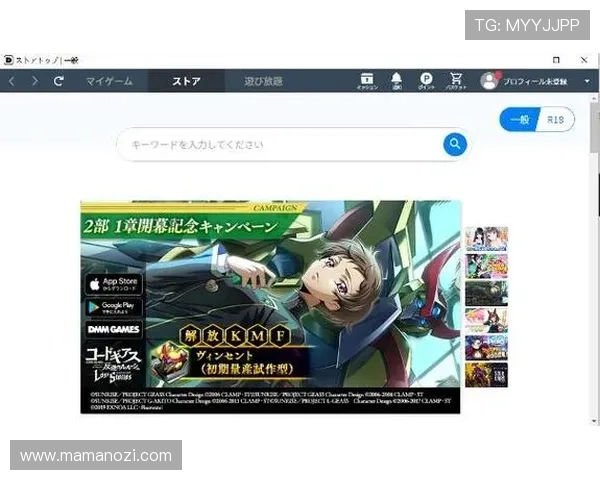This screenshot has width=600, height=480.
Task: Go back with the left arrow
Action: [12, 81]
